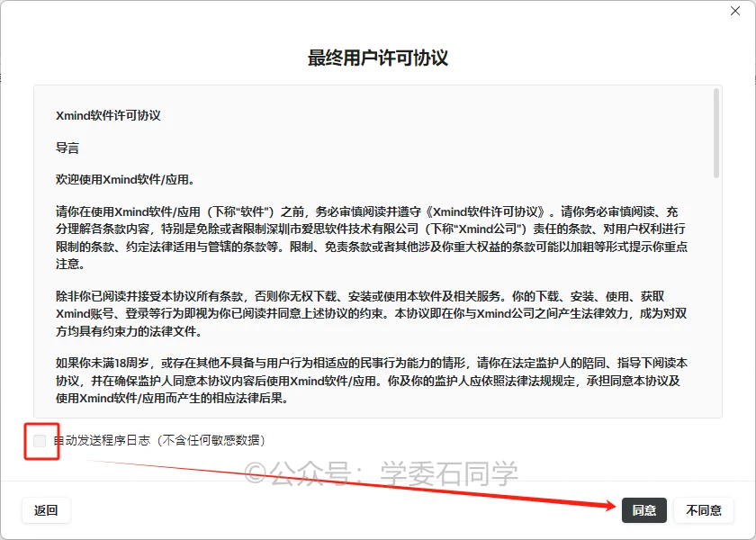Screen dimensions: 756x540
Task: Go back using the return button
Action: pos(46,509)
